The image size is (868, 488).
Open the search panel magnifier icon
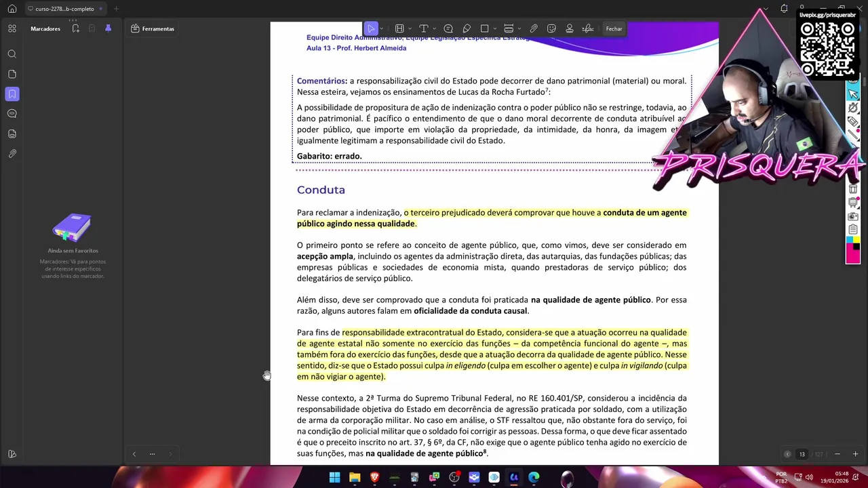point(12,54)
